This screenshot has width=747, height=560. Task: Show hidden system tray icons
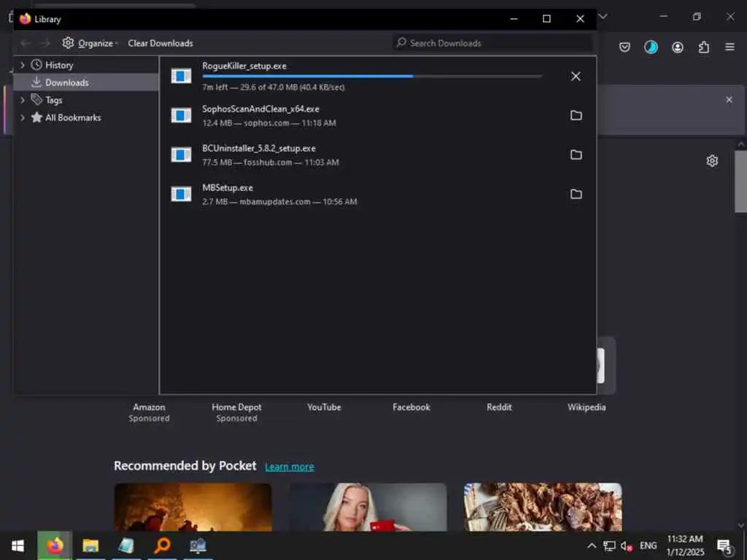[591, 545]
